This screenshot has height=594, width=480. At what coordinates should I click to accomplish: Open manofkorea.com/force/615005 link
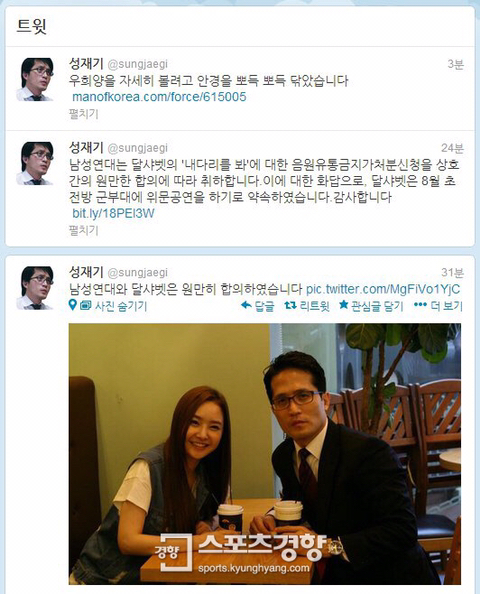(159, 97)
